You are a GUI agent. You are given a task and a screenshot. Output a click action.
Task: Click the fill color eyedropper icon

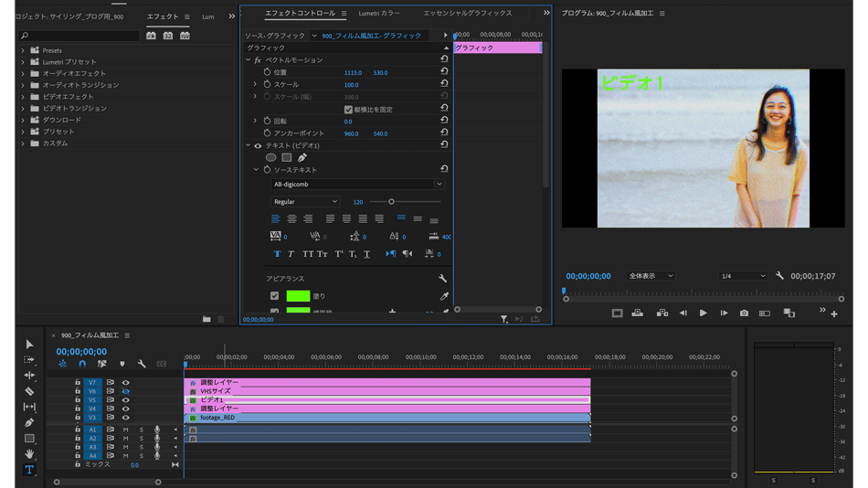(444, 296)
